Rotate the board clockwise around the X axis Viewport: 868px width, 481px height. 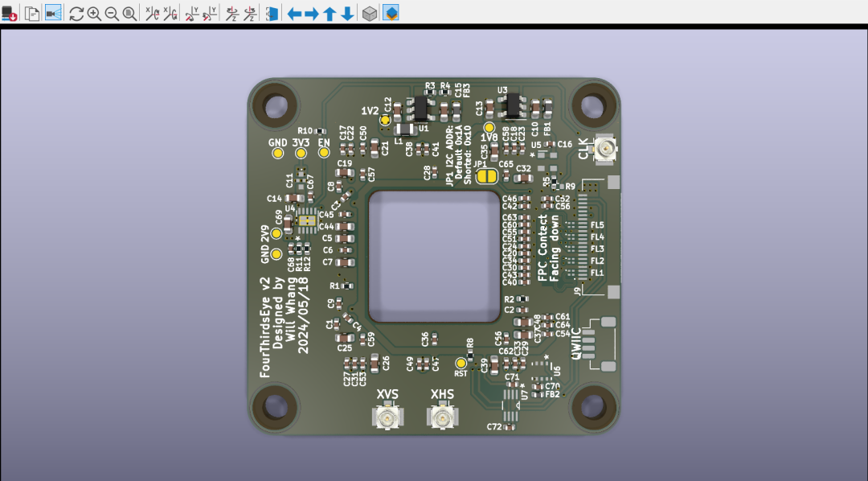click(152, 14)
